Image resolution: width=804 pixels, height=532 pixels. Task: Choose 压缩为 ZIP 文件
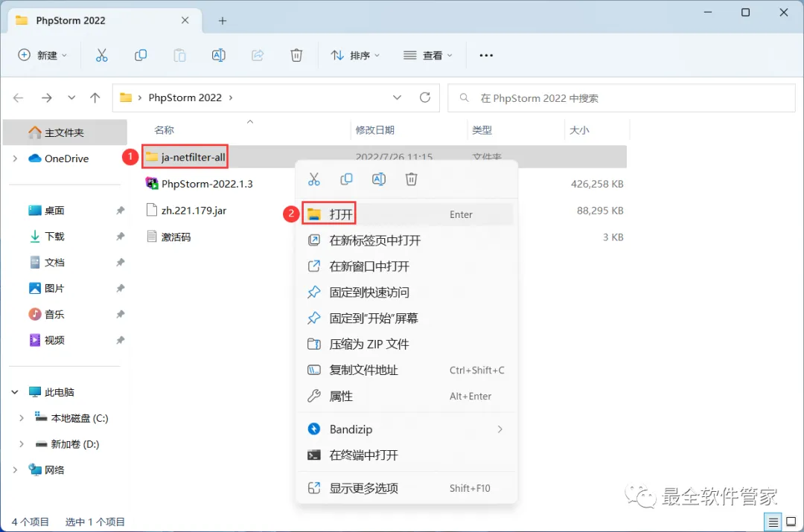(x=407, y=344)
